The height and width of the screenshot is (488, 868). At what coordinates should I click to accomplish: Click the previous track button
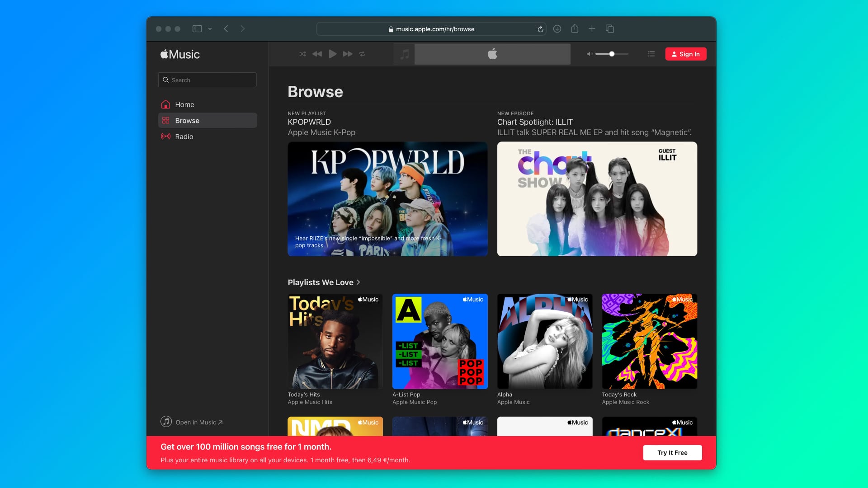click(x=317, y=54)
